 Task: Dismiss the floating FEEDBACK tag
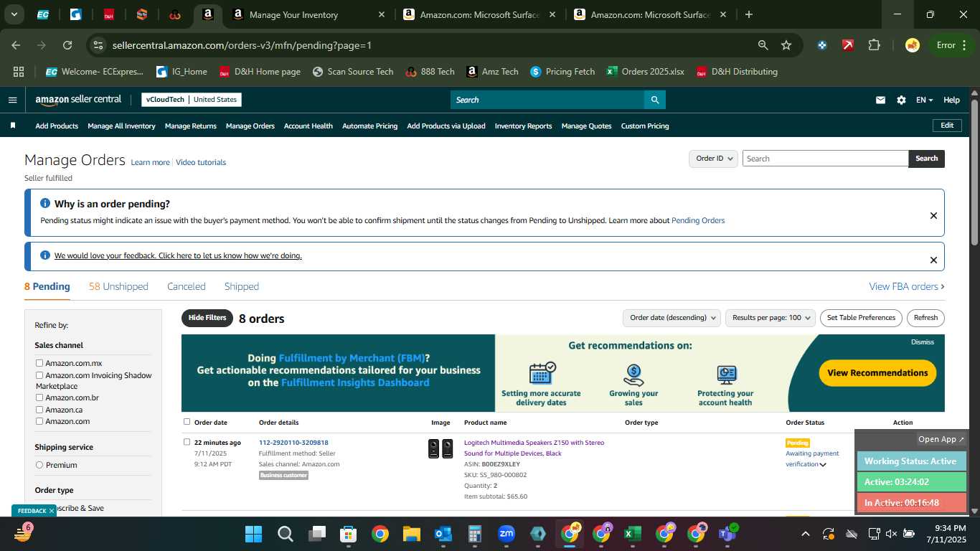(52, 511)
